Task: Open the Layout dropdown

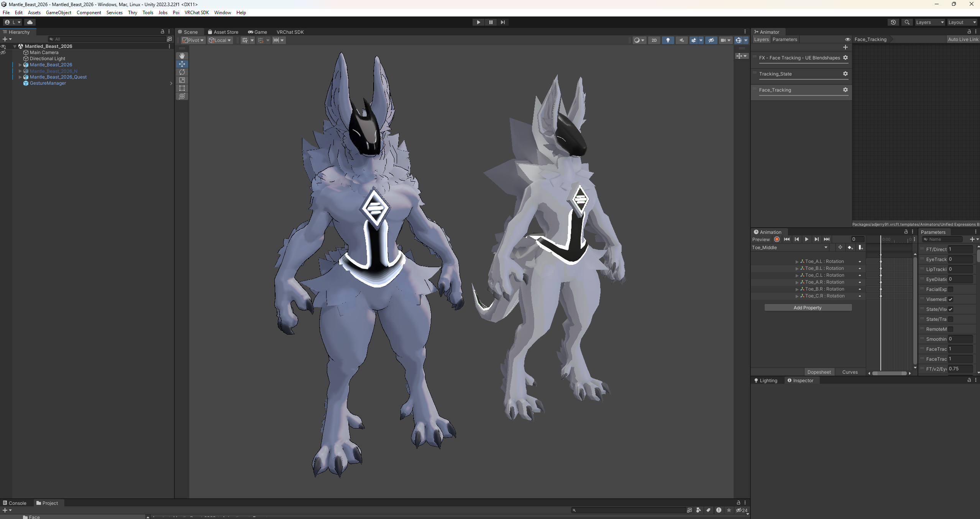Action: (x=962, y=22)
